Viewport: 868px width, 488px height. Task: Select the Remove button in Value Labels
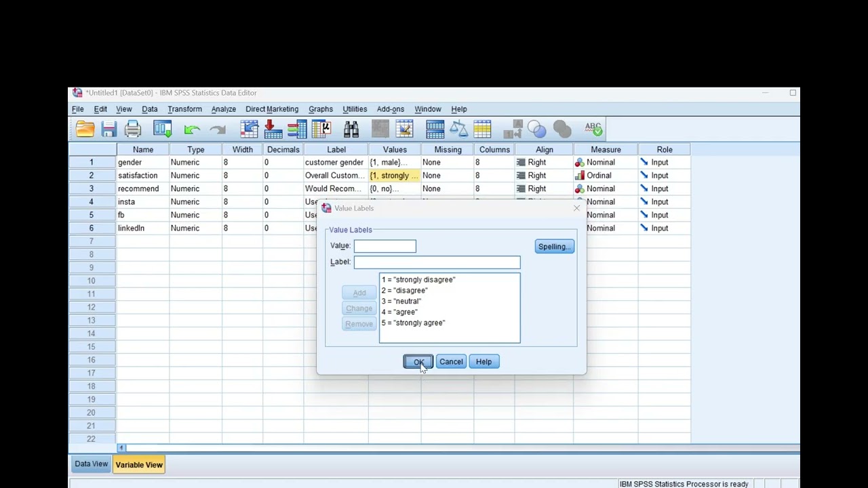[x=359, y=324]
